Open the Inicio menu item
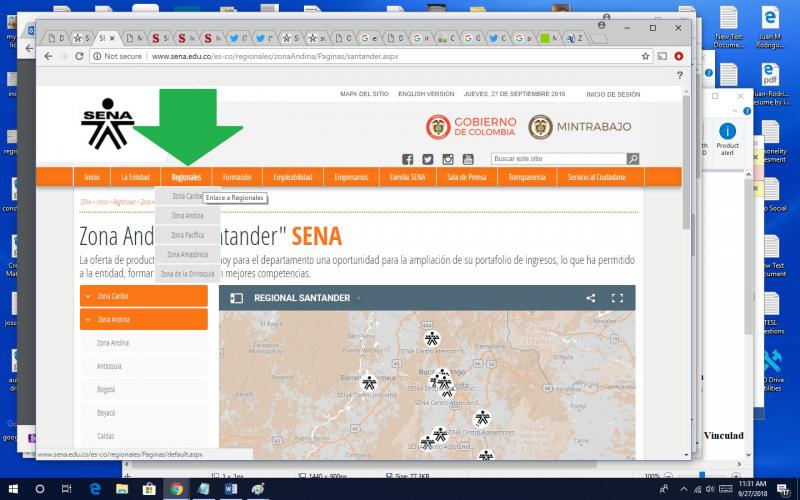This screenshot has width=800, height=500. pos(92,177)
